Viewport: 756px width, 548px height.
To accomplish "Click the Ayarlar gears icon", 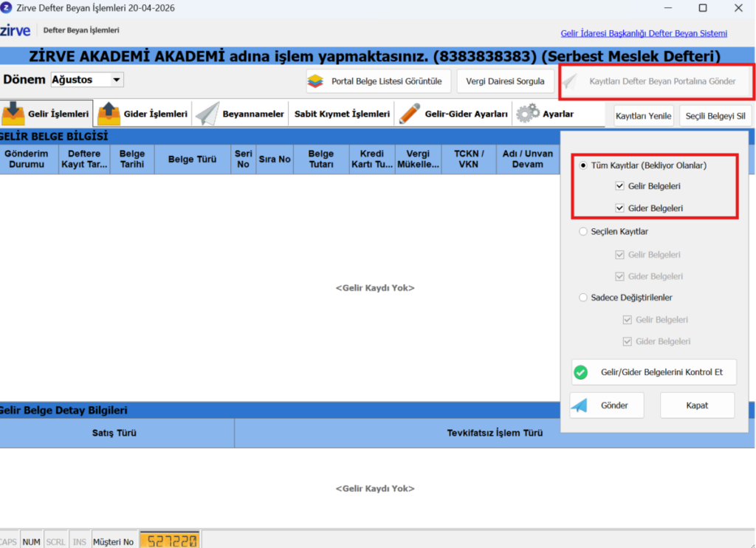I will (527, 113).
